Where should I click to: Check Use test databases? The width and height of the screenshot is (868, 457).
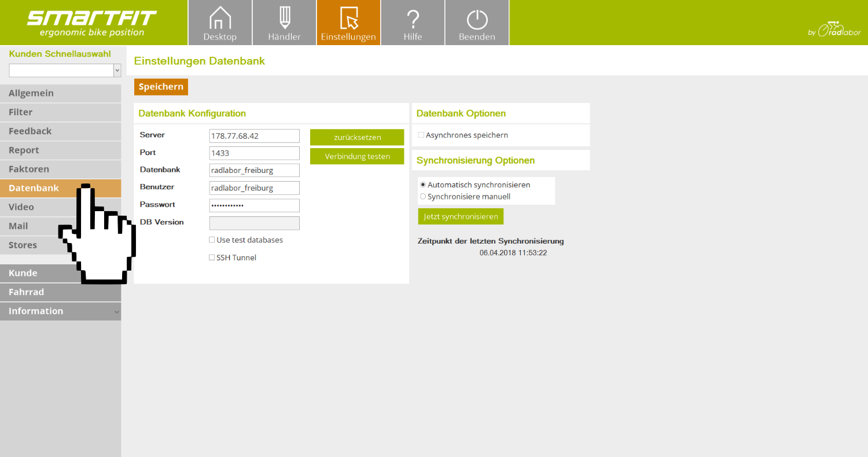point(212,239)
